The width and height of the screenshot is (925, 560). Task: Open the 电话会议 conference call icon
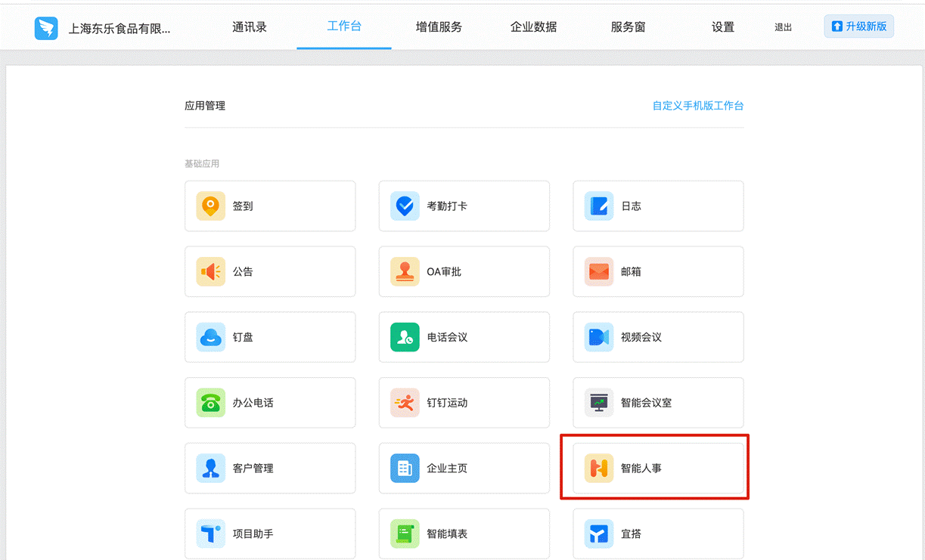click(x=405, y=337)
